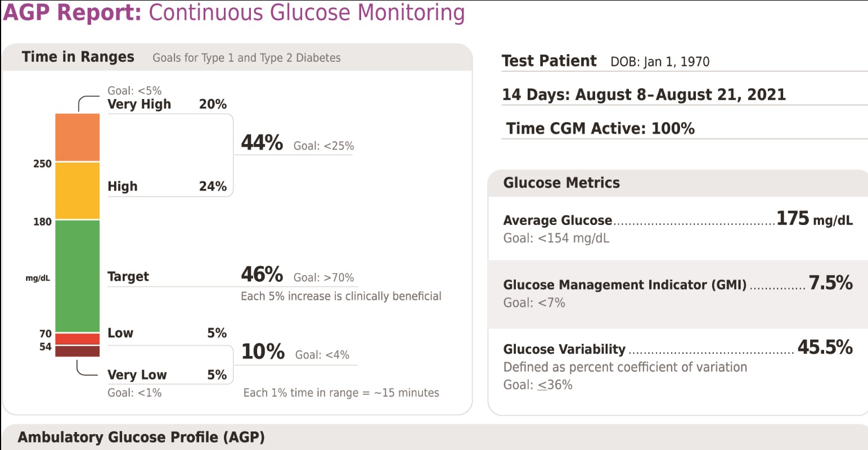Image resolution: width=868 pixels, height=450 pixels.
Task: Click the 44% combined high percentage
Action: (x=262, y=143)
